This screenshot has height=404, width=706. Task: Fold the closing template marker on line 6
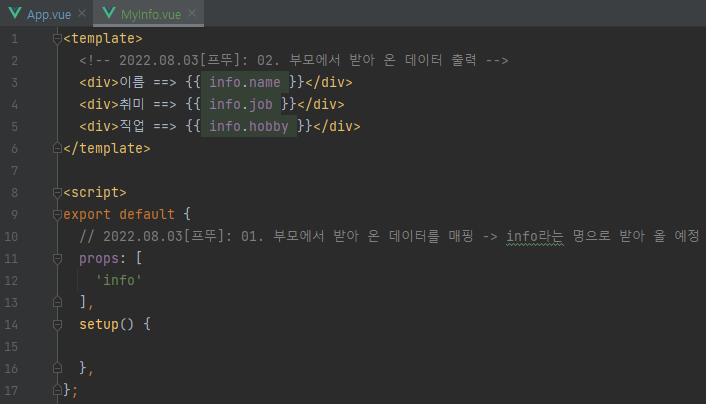(x=57, y=148)
